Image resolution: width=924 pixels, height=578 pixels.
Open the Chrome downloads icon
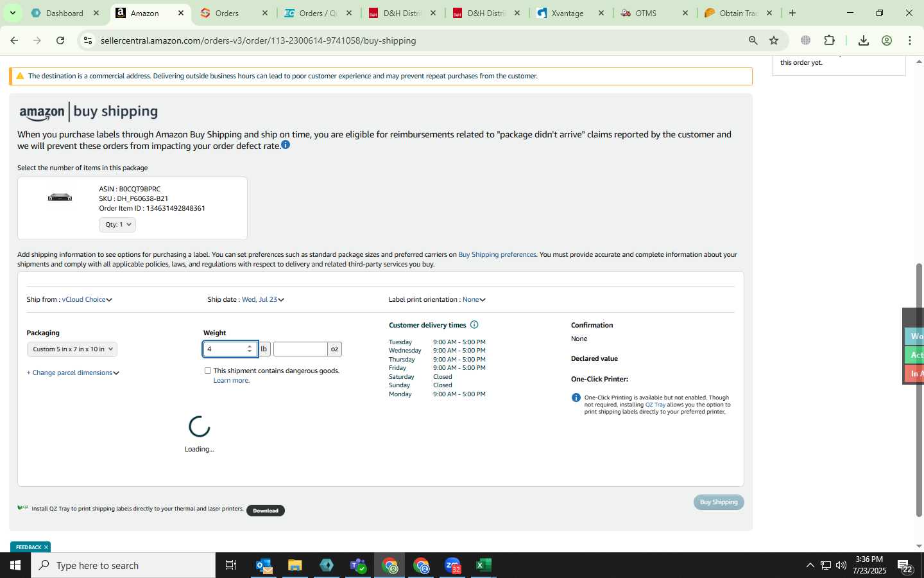tap(864, 40)
